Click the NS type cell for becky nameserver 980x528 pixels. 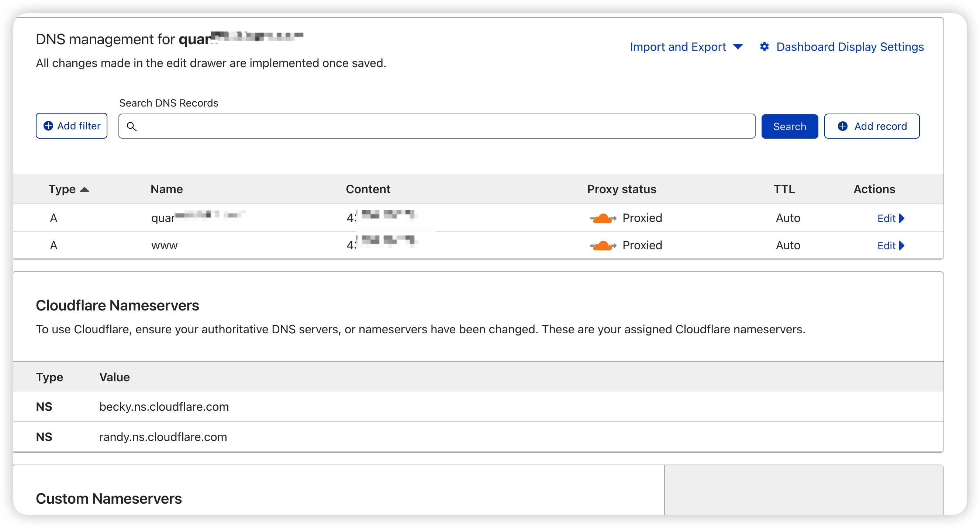pos(44,407)
